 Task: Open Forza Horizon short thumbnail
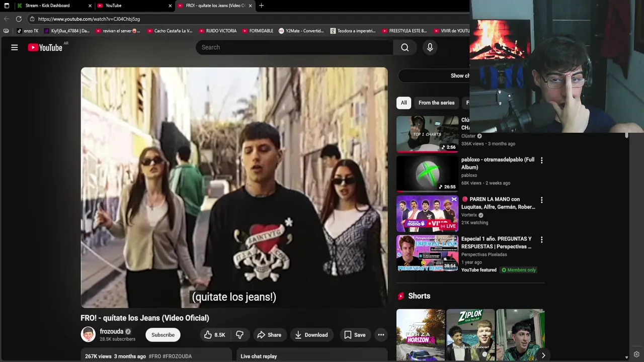pyautogui.click(x=421, y=335)
